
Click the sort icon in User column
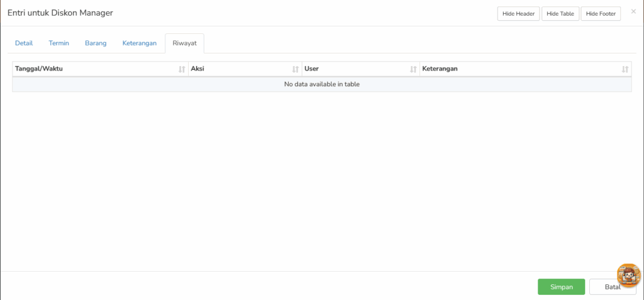[413, 69]
